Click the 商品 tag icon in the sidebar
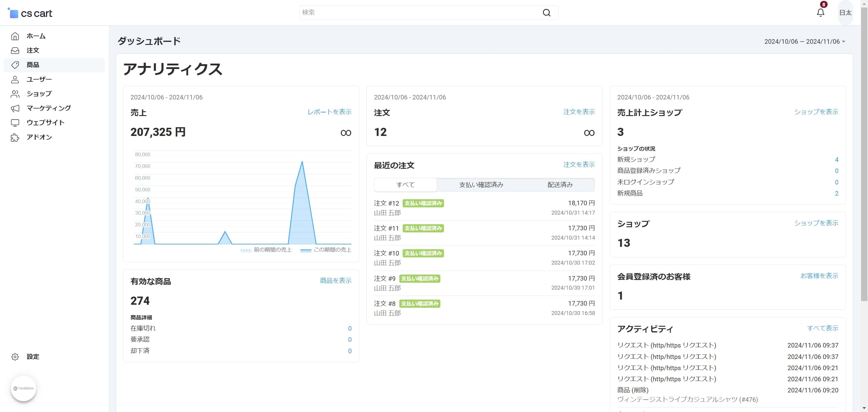 click(x=15, y=65)
